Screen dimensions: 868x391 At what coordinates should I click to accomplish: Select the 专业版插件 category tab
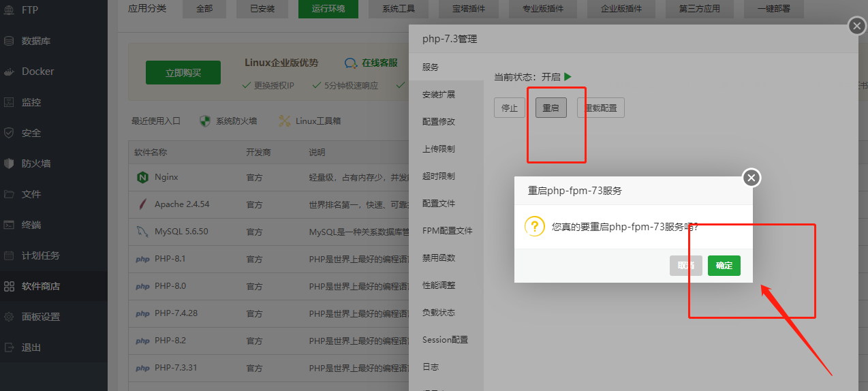tap(544, 9)
